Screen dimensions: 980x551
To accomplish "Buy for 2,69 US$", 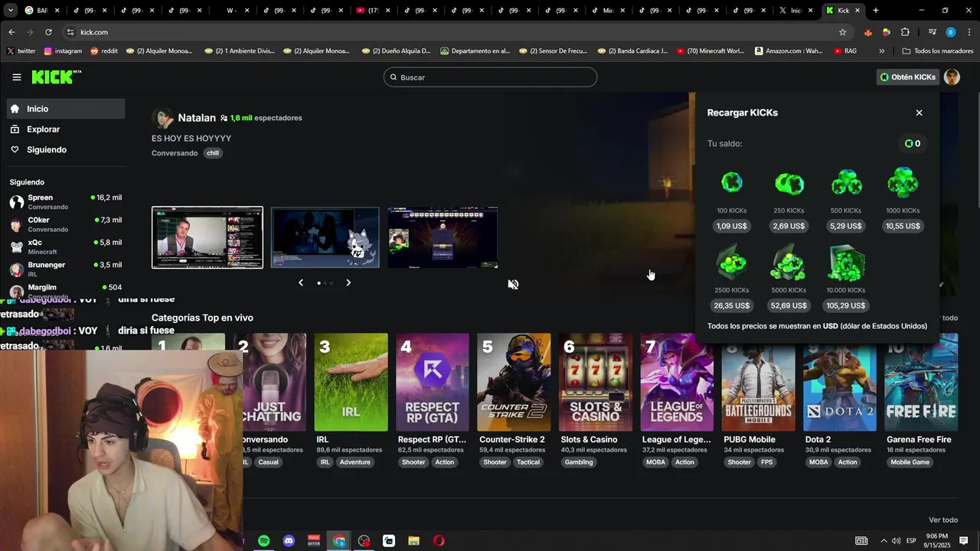I will pyautogui.click(x=789, y=226).
